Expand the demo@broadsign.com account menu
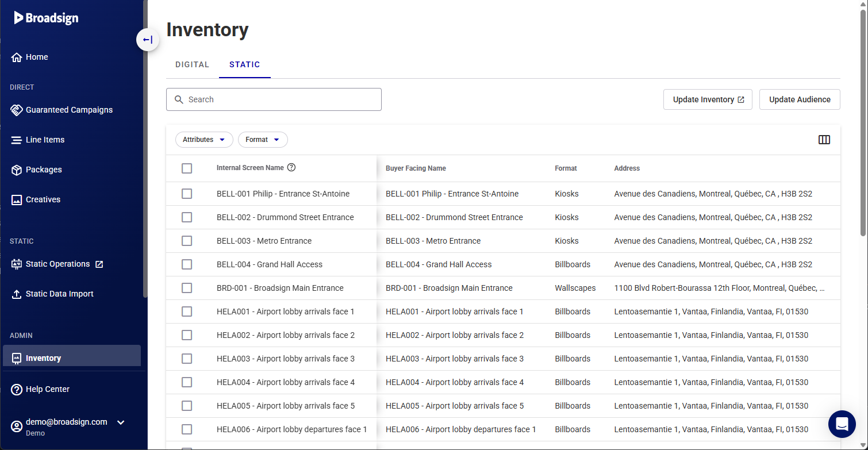 [x=121, y=422]
